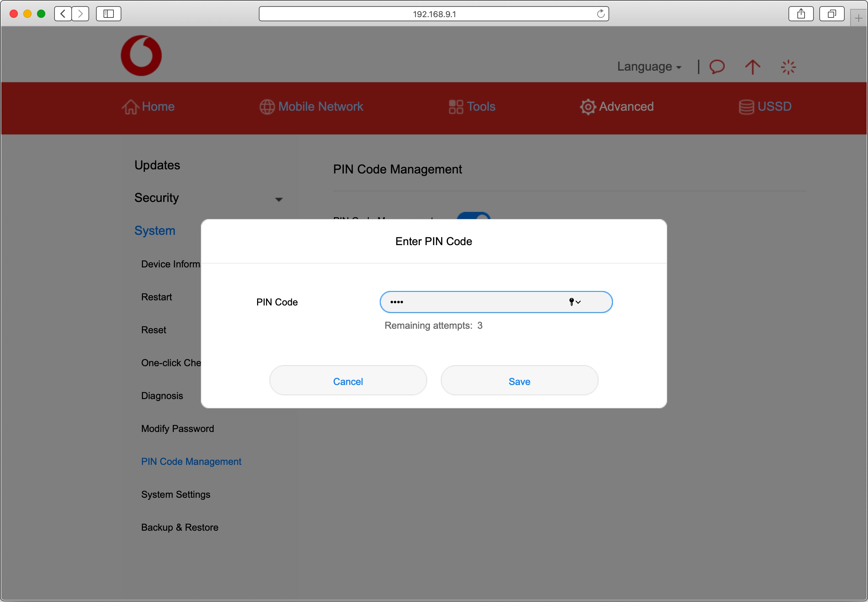Open the SMS messages speech bubble icon
This screenshot has width=868, height=602.
click(x=717, y=67)
